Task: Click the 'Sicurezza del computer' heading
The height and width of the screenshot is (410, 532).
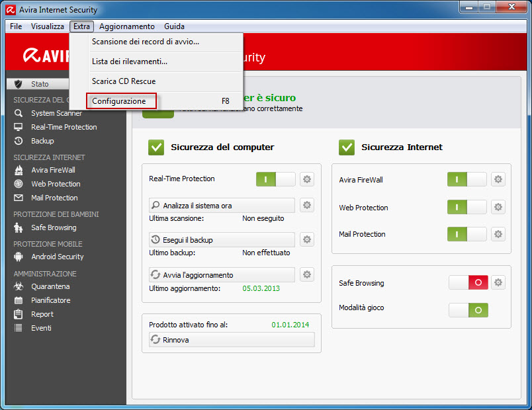Action: (x=222, y=147)
